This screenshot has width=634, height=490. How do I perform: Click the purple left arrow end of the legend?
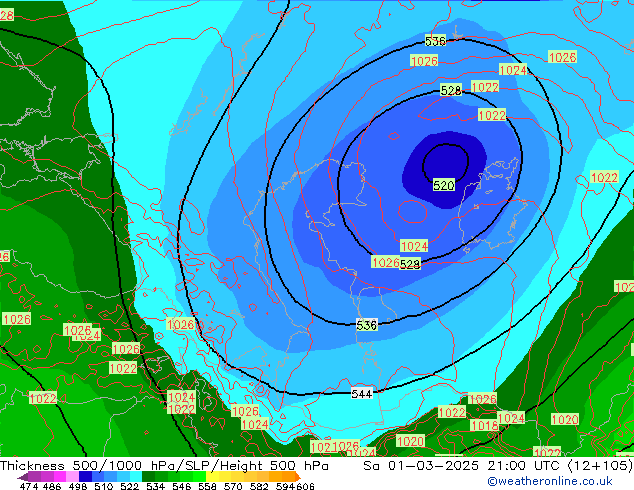(x=23, y=477)
